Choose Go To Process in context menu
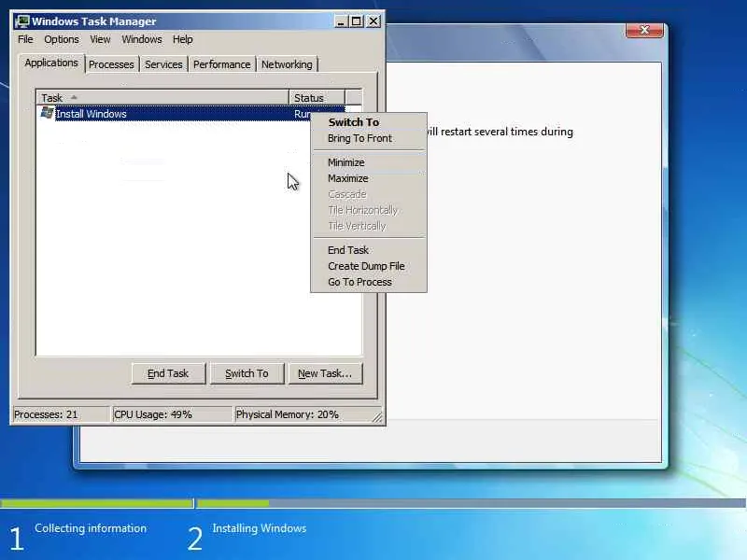The height and width of the screenshot is (560, 747). (368, 282)
